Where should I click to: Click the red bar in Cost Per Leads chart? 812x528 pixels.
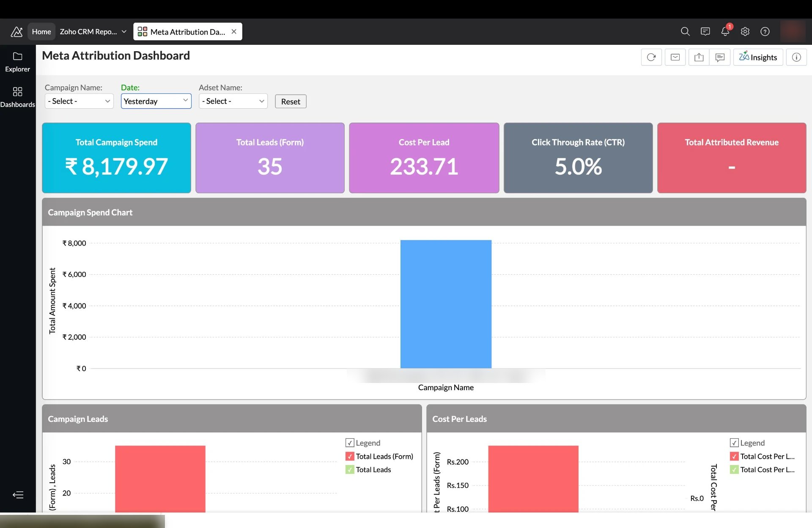point(533,479)
